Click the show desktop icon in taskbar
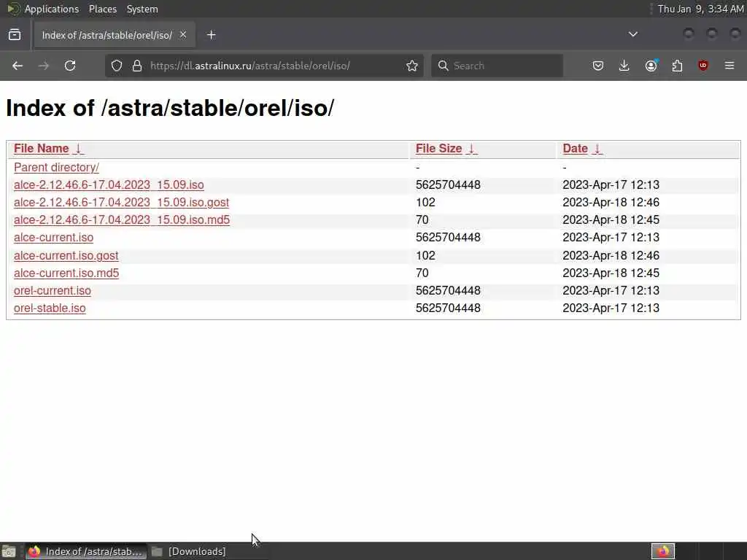This screenshot has width=747, height=560. (9, 551)
